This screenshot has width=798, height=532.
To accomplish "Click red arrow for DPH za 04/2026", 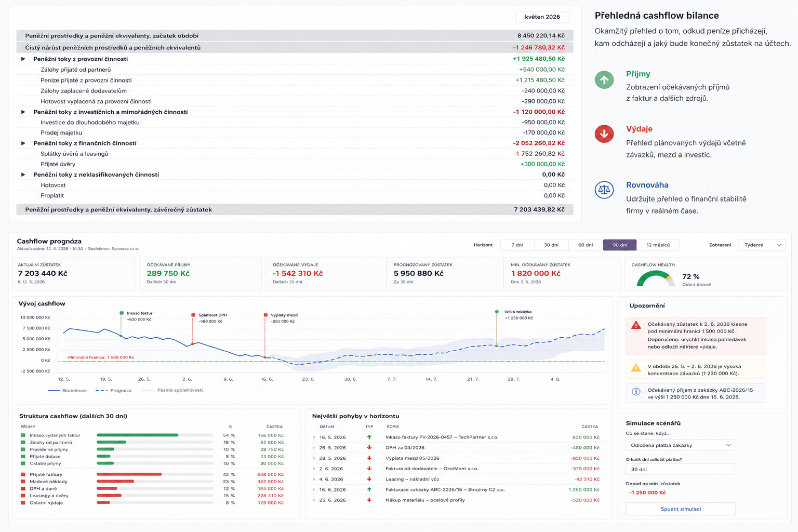I will (369, 448).
